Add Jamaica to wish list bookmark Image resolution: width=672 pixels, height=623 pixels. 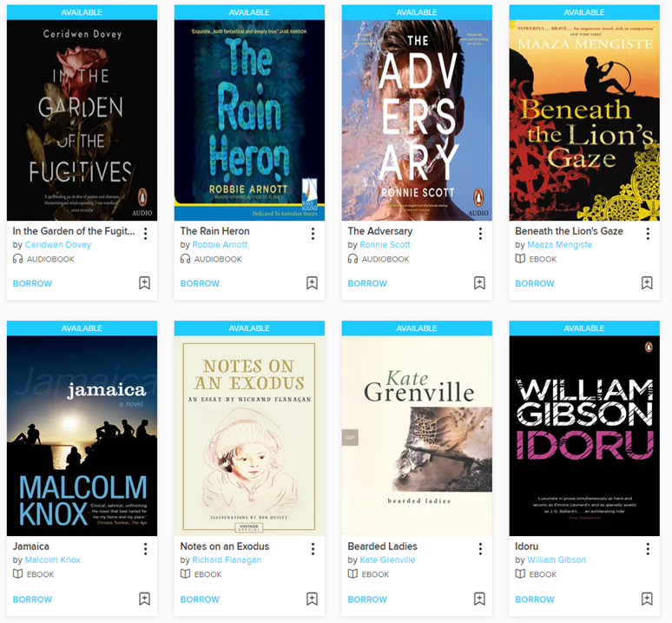click(x=144, y=599)
